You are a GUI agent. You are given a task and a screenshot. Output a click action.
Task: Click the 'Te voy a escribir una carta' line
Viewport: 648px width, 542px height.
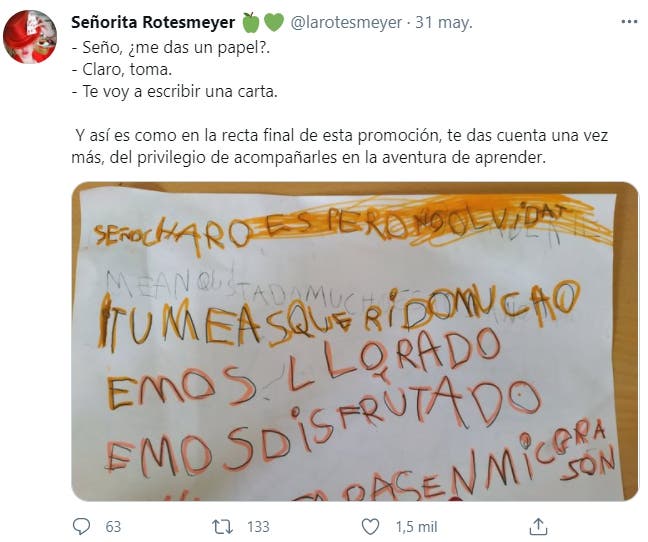[x=174, y=91]
